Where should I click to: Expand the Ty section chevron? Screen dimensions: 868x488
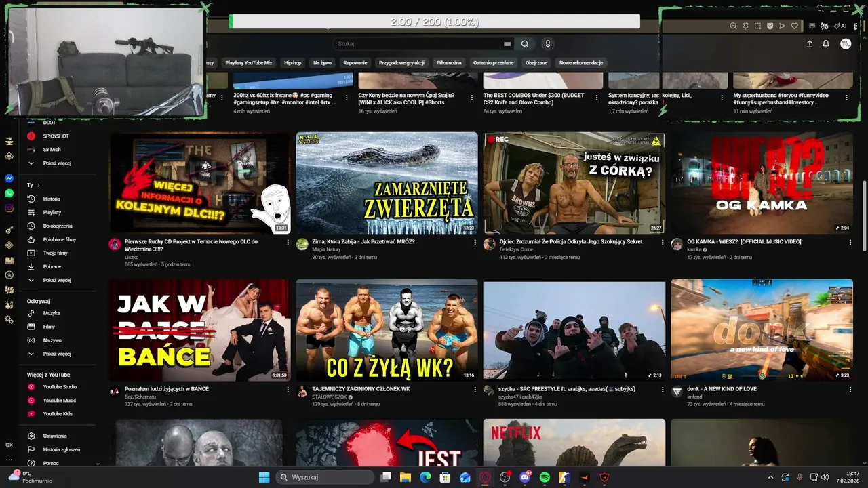tap(39, 185)
